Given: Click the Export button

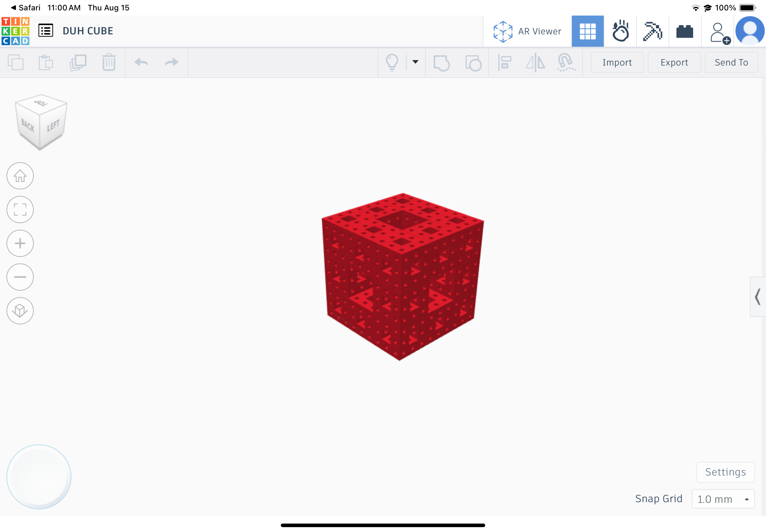Looking at the screenshot, I should (674, 62).
